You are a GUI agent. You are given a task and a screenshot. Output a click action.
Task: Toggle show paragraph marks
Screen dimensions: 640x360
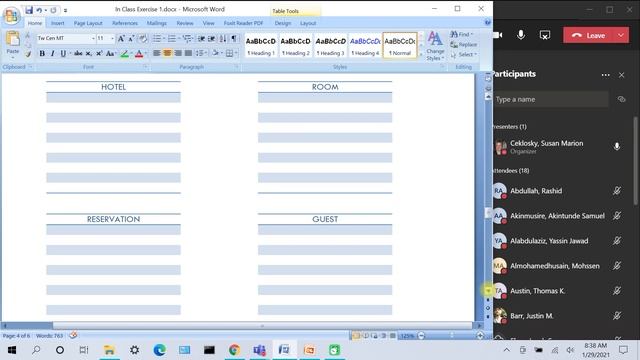click(x=234, y=38)
